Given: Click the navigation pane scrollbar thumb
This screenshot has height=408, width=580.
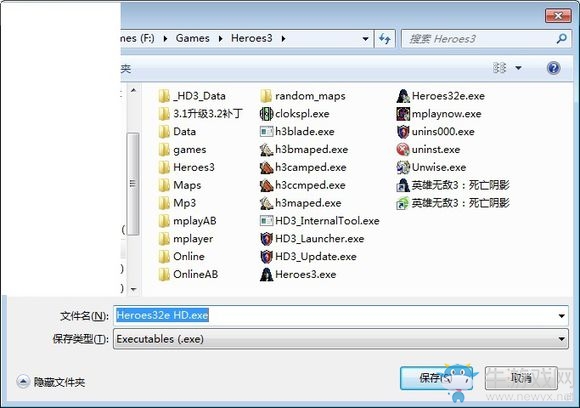Looking at the screenshot, I should 133,183.
